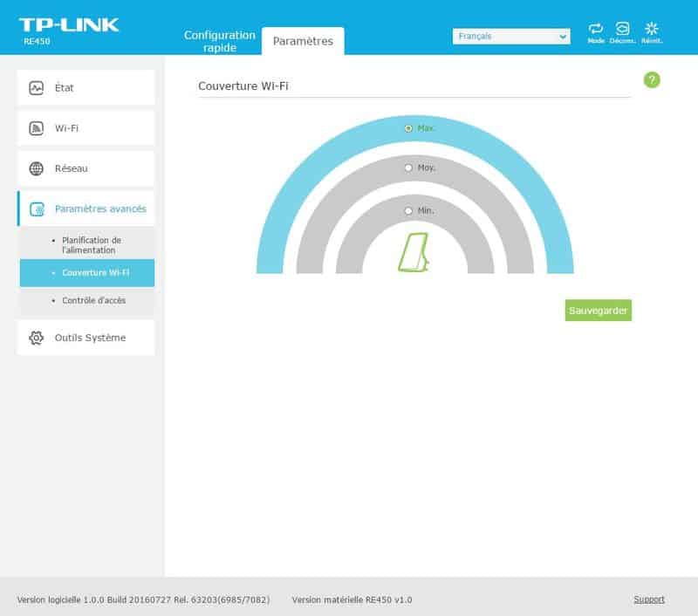Click the Outils Système gear icon
Image resolution: width=698 pixels, height=616 pixels.
tap(37, 338)
